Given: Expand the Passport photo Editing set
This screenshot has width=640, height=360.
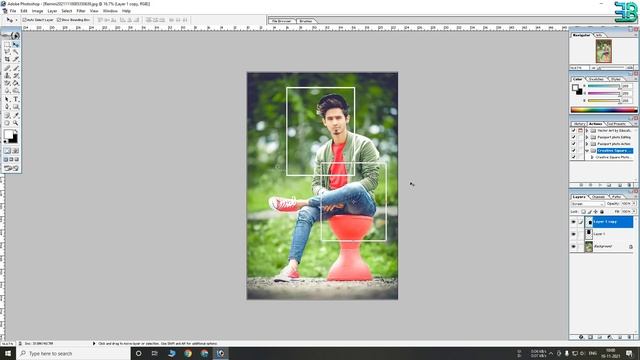Looking at the screenshot, I should pyautogui.click(x=587, y=137).
